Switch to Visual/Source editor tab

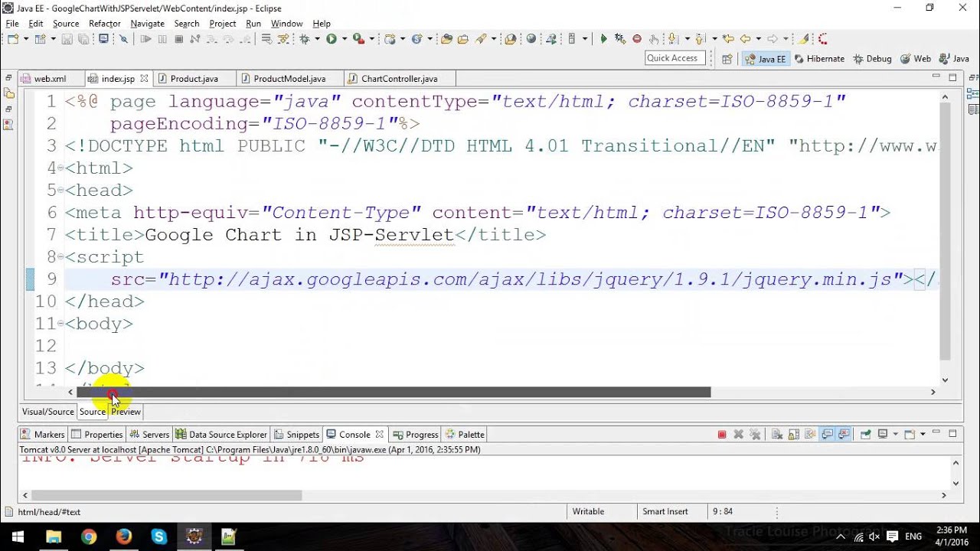pyautogui.click(x=48, y=412)
